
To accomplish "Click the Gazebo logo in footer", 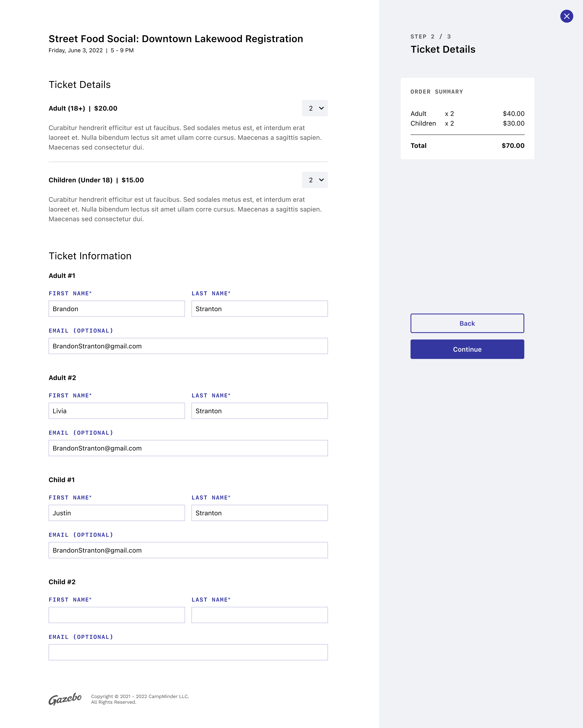I will coord(65,699).
